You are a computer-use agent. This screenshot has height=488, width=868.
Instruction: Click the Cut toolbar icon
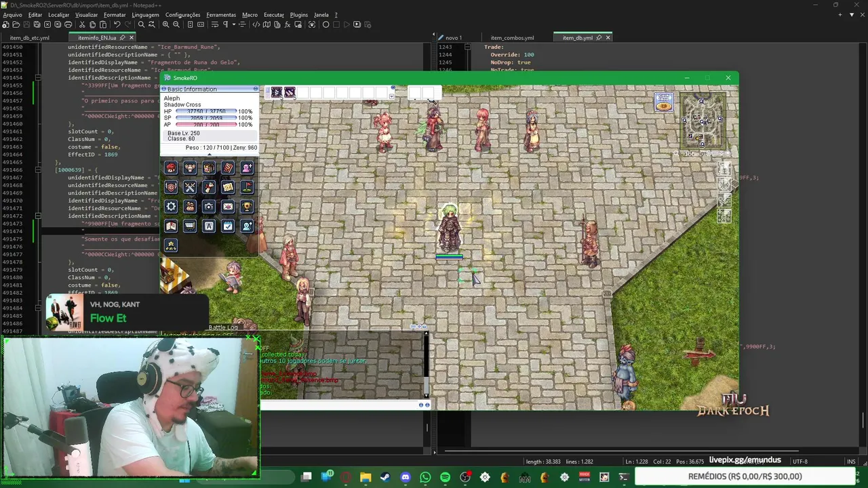81,24
